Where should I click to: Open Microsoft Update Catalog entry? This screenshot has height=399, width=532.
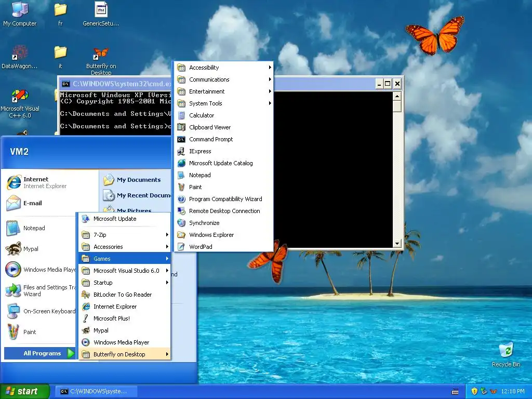pyautogui.click(x=223, y=163)
